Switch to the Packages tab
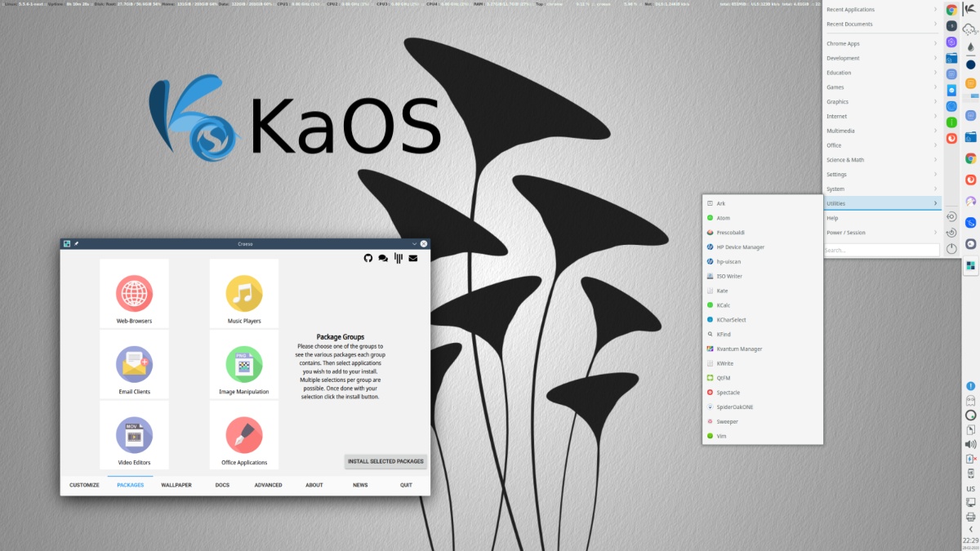 131,485
